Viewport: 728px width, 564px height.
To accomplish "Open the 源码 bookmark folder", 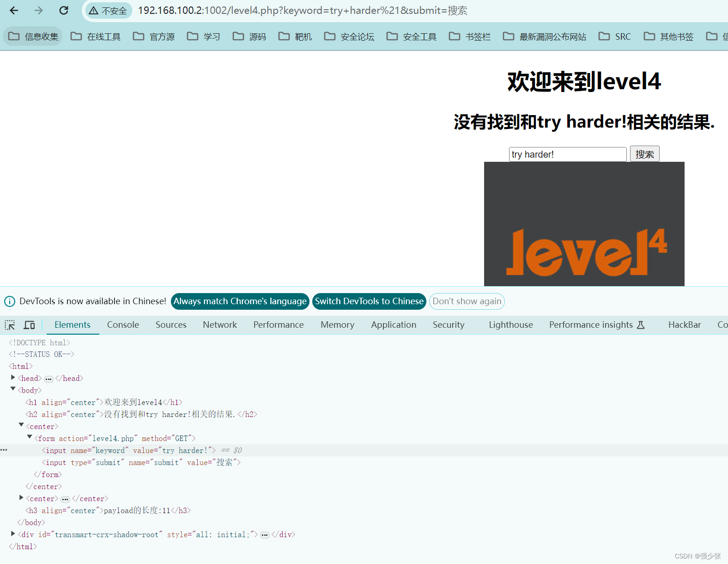I will pyautogui.click(x=249, y=37).
